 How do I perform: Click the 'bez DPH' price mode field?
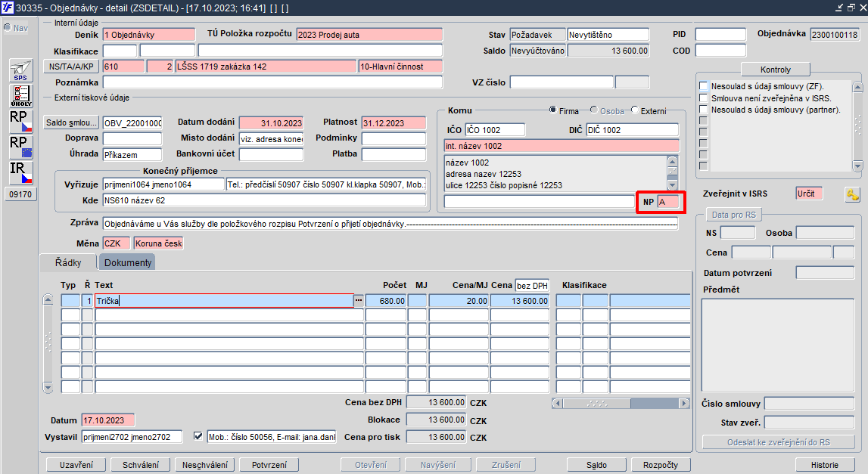tap(532, 286)
